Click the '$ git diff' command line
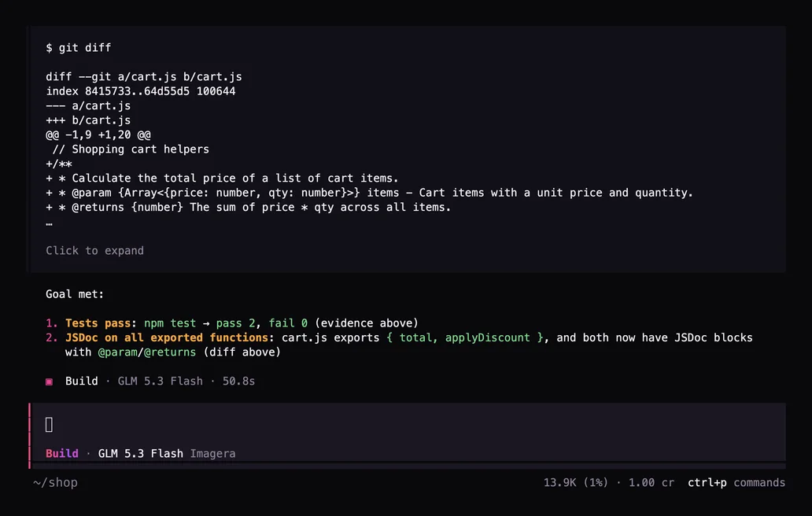This screenshot has width=812, height=516. 78,48
